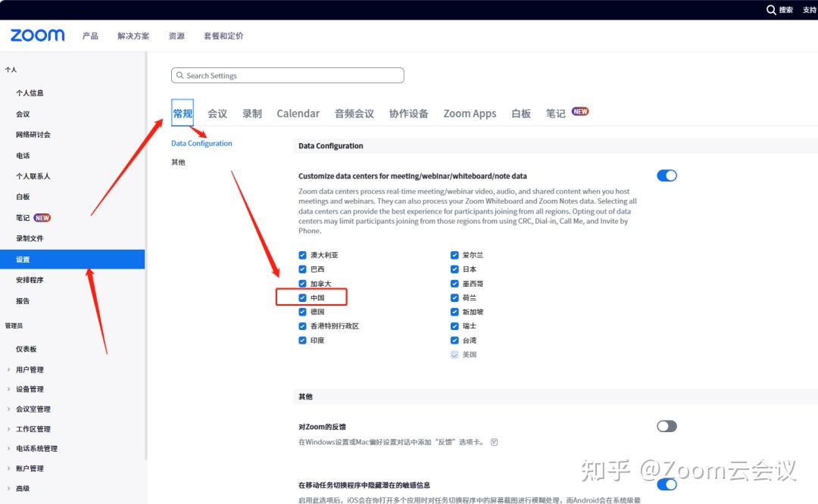
Task: Toggle the 日本 data center checkbox
Action: 454,269
